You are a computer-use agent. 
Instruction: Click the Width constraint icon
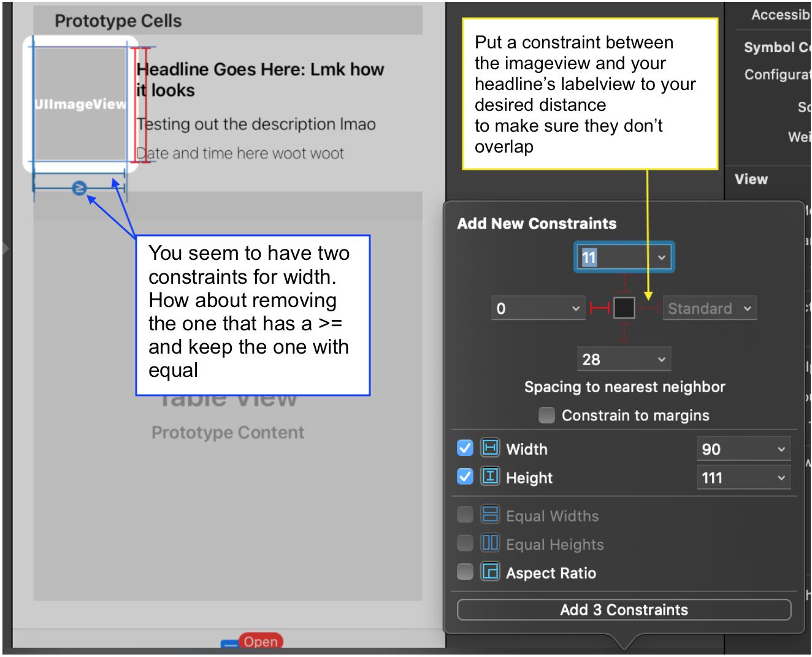click(x=489, y=448)
